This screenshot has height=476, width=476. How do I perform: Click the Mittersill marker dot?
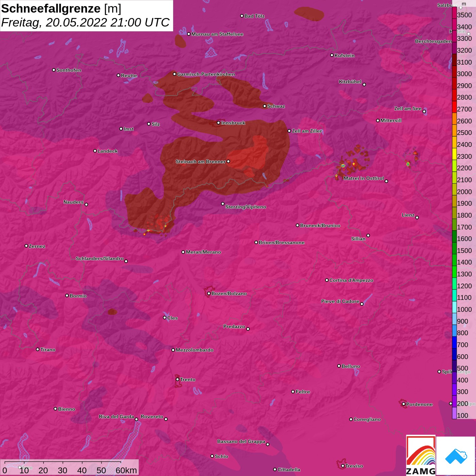pos(378,120)
